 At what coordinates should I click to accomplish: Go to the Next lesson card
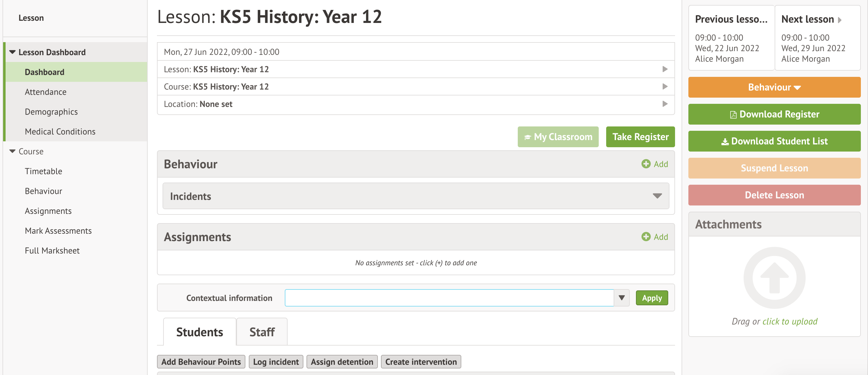tap(817, 38)
